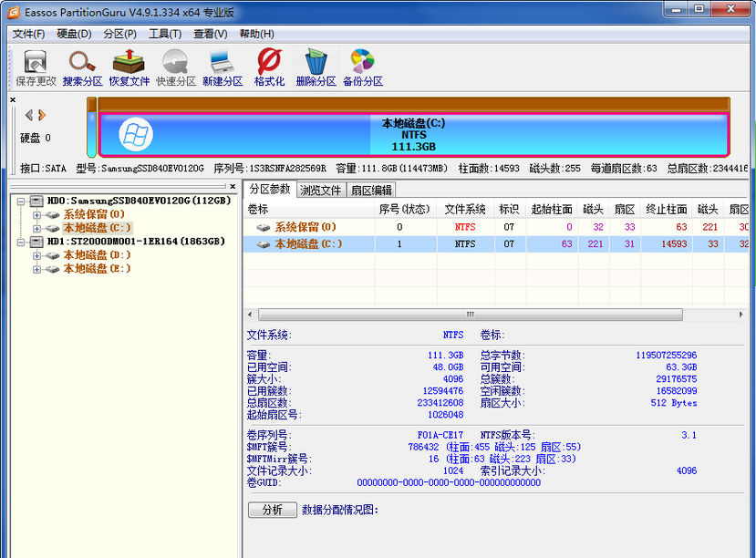756x558 pixels.
Task: Select the 搜索分区 (Search Partition) tool
Action: (81, 66)
